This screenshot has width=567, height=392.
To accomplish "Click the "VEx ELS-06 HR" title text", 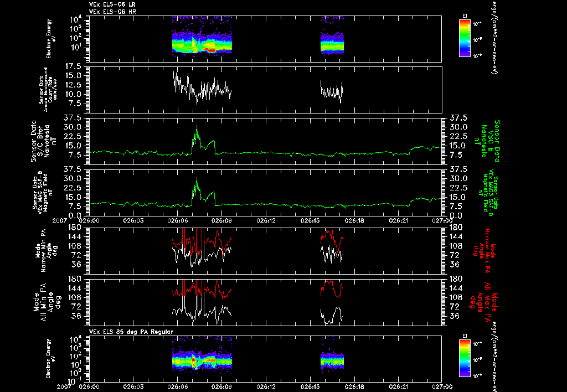I will (x=112, y=12).
